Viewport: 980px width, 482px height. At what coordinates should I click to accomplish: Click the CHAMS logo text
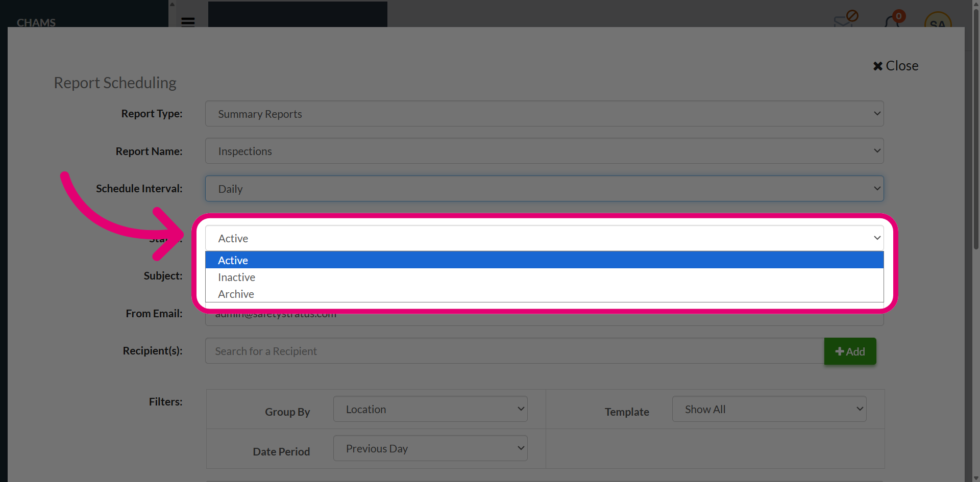click(x=36, y=22)
